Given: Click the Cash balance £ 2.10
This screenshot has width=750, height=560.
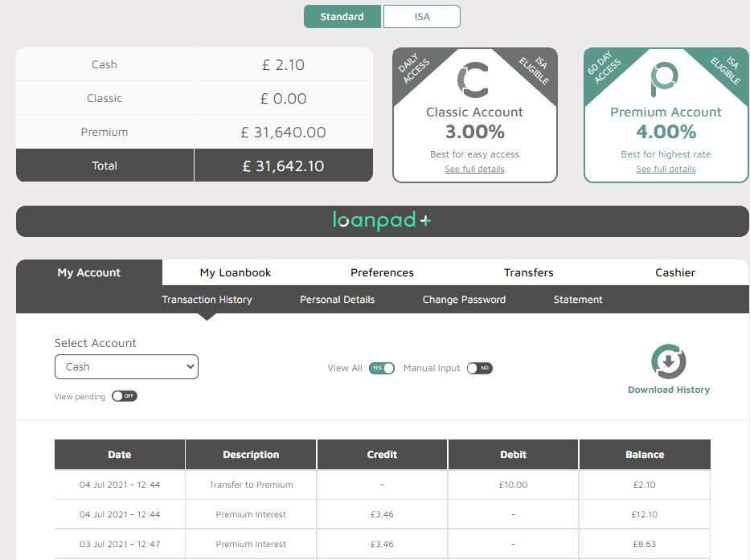Looking at the screenshot, I should click(x=283, y=64).
